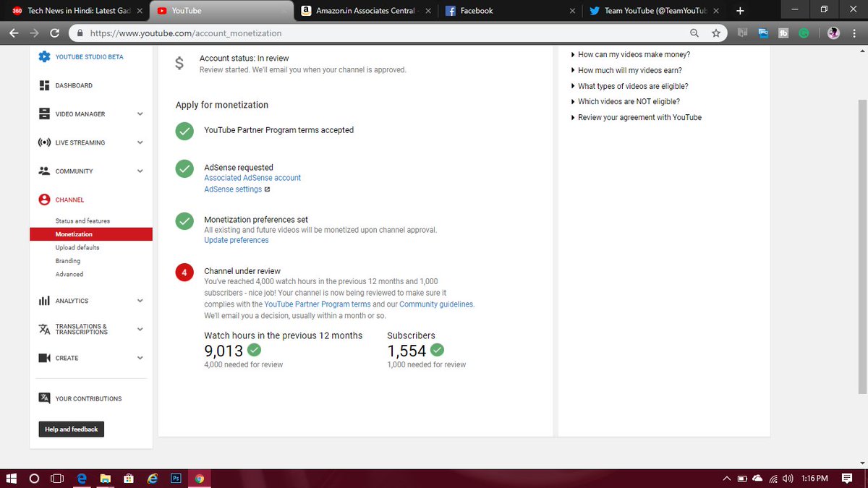
Task: Click the Photoshop icon in the taskbar
Action: tap(175, 478)
